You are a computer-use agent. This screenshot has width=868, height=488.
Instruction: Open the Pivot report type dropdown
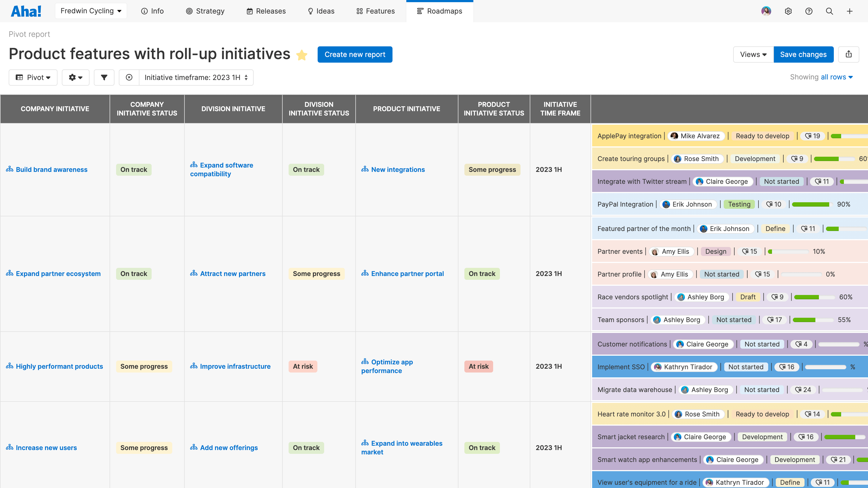(33, 77)
